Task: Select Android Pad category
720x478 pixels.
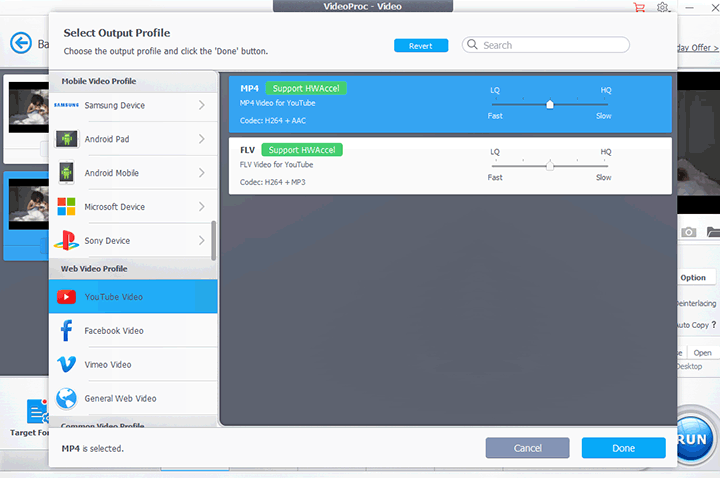Action: coord(133,139)
